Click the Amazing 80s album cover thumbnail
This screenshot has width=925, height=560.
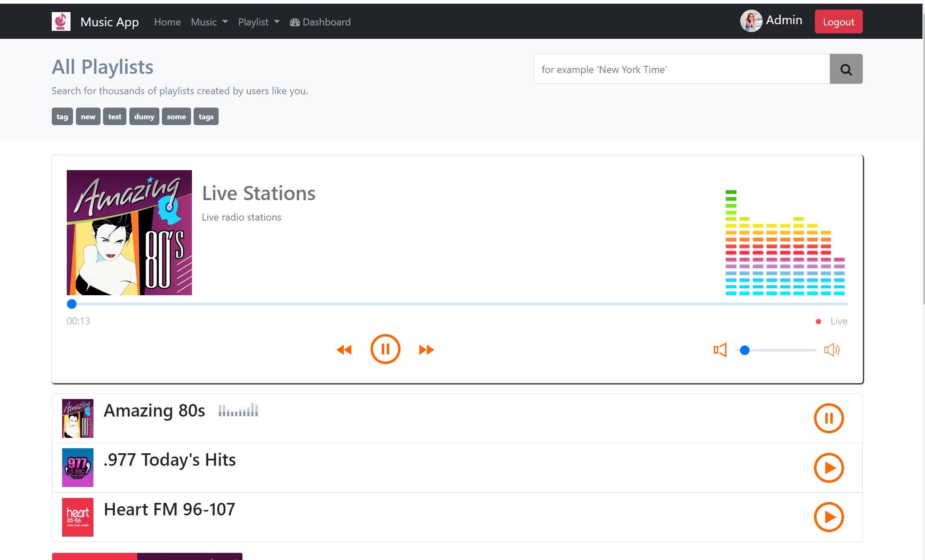[78, 418]
